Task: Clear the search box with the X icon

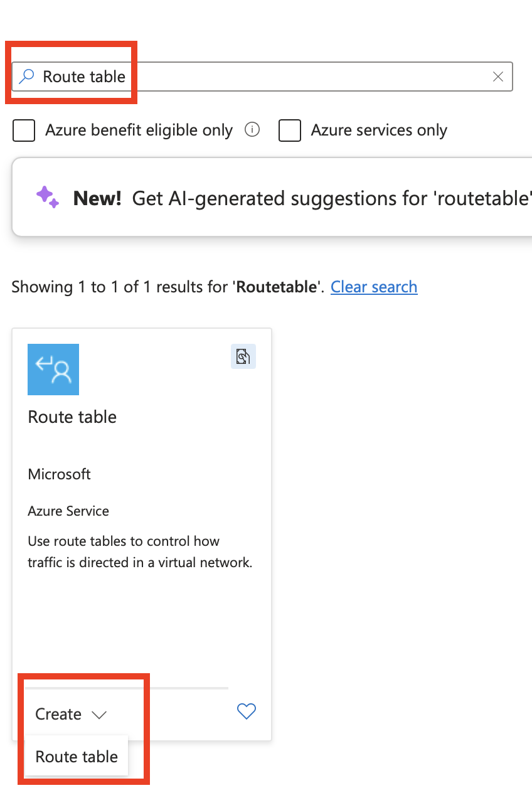Action: pos(498,77)
